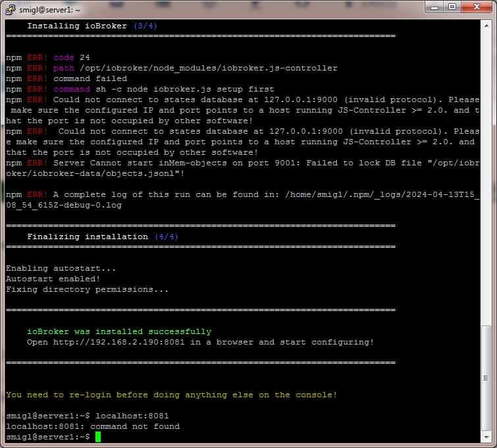Minimize the smigl@server1 terminal window
The width and height of the screenshot is (497, 448).
434,7
